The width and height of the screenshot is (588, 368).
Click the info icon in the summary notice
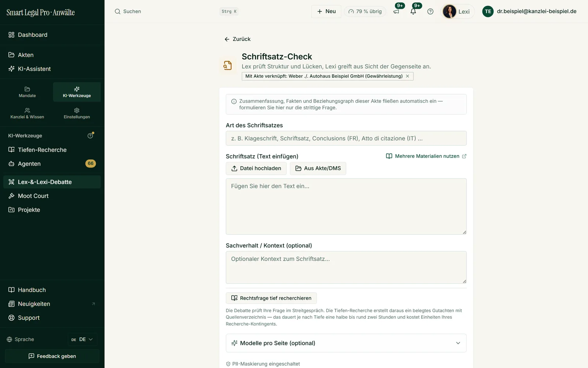[234, 101]
